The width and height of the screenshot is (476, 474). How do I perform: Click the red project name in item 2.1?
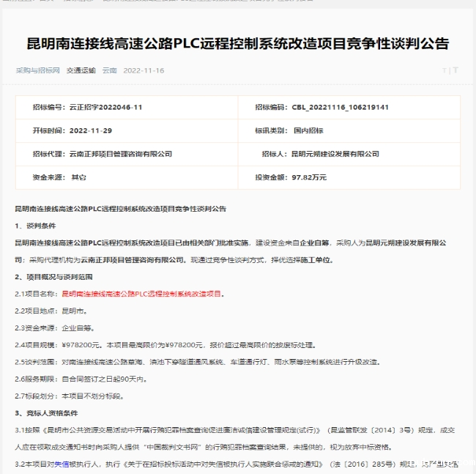141,294
